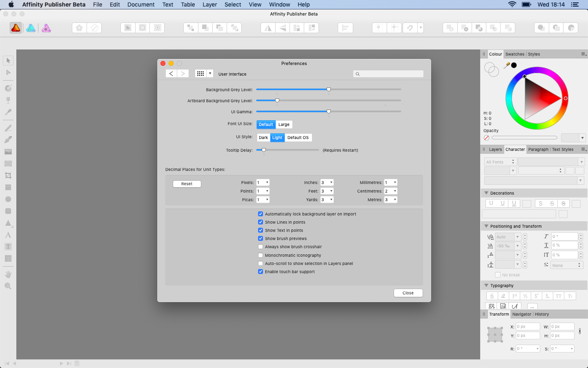
Task: Select the Default OS UI Style
Action: click(x=298, y=137)
